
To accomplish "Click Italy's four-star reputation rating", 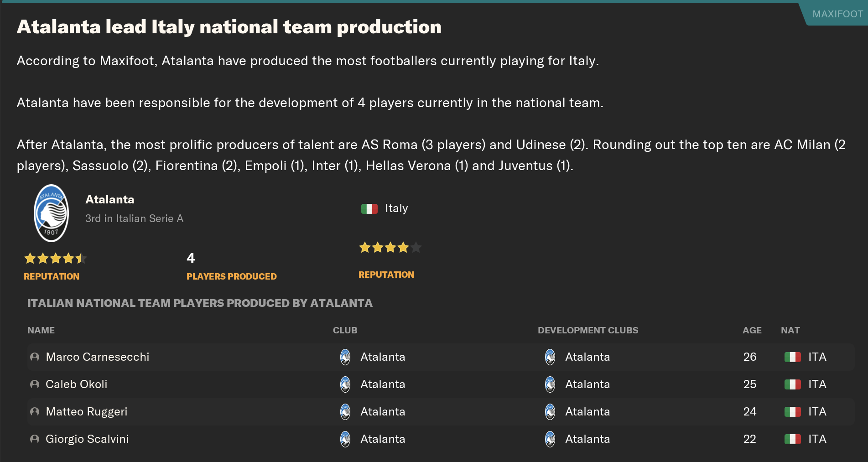I will coord(390,248).
